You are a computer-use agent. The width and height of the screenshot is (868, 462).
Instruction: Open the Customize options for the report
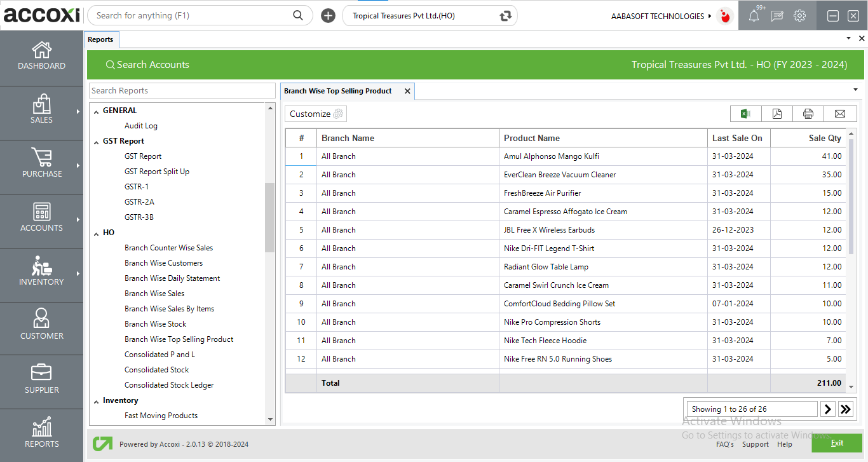click(x=315, y=113)
